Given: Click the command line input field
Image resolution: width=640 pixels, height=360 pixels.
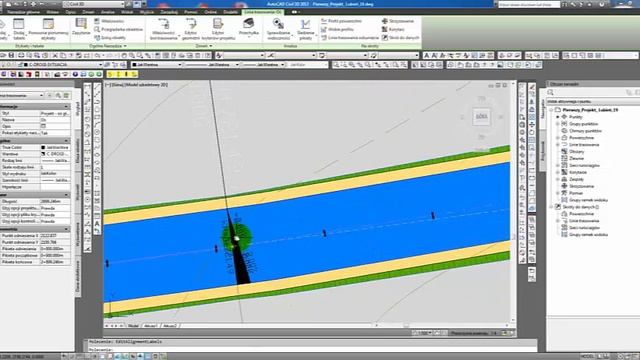Looking at the screenshot, I should tap(312, 350).
